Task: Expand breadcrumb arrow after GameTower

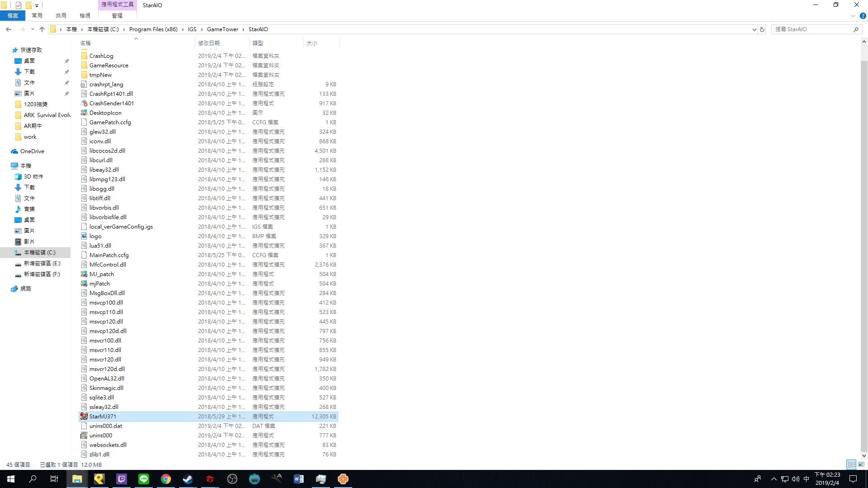Action: pos(243,29)
